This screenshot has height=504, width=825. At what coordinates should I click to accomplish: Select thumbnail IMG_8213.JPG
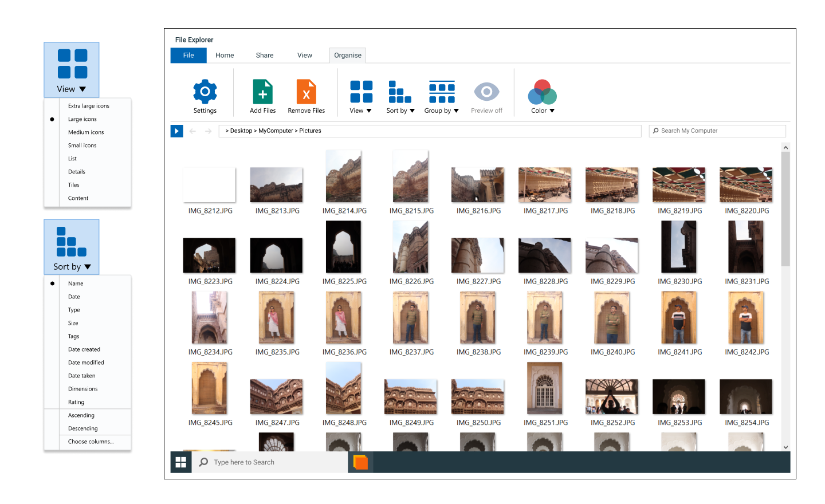(x=276, y=185)
